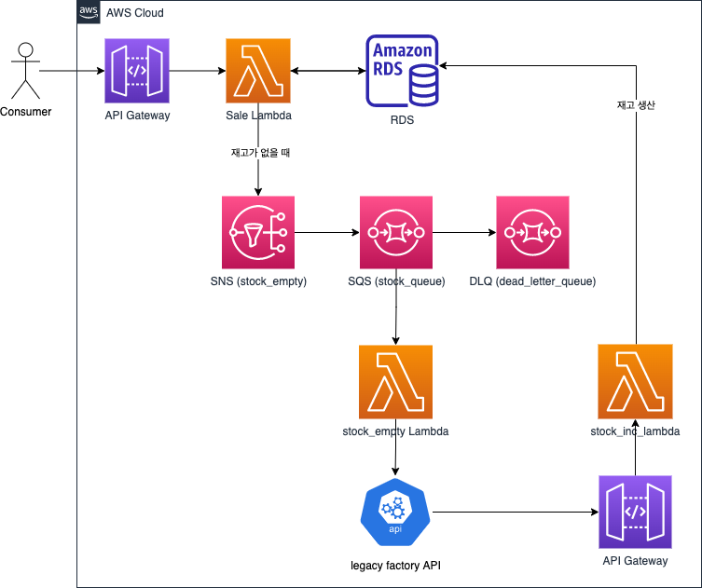Image resolution: width=702 pixels, height=588 pixels.
Task: Click the '재고가 없을 때' arrow label
Action: [260, 153]
